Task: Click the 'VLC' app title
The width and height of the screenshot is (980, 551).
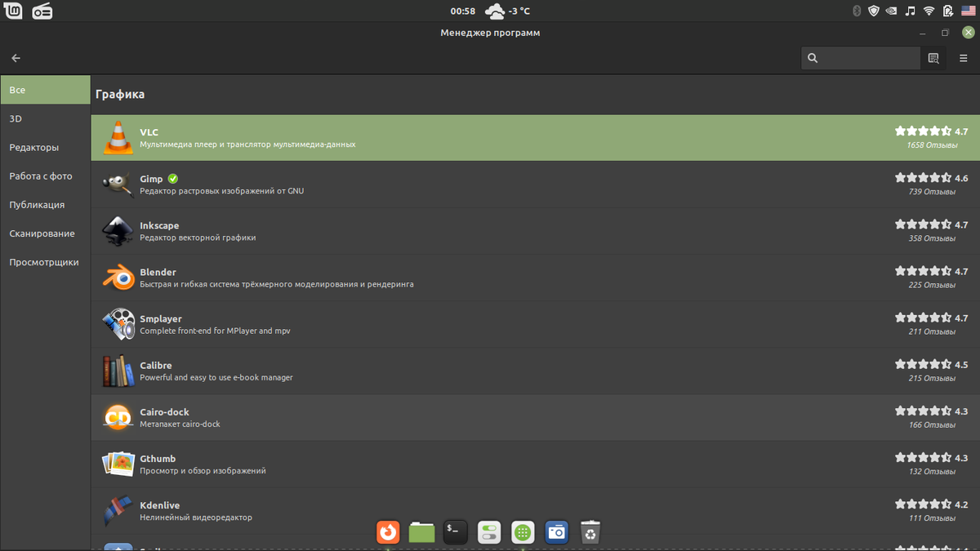Action: click(x=149, y=132)
